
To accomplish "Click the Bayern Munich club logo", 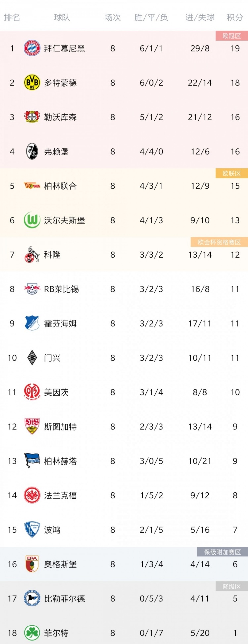I will (32, 48).
